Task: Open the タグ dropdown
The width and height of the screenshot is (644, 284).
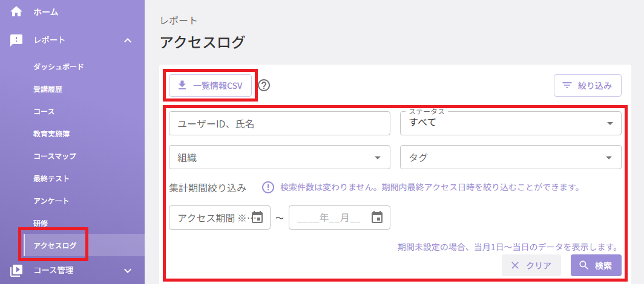Action: (510, 158)
